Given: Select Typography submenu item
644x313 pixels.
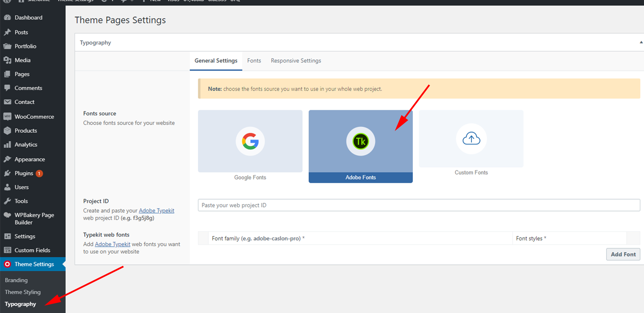Looking at the screenshot, I should (x=20, y=304).
